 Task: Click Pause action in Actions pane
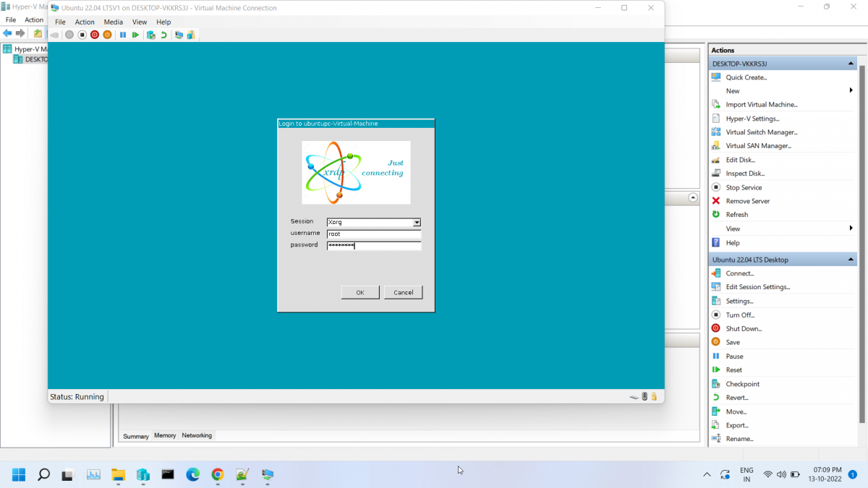click(x=734, y=356)
